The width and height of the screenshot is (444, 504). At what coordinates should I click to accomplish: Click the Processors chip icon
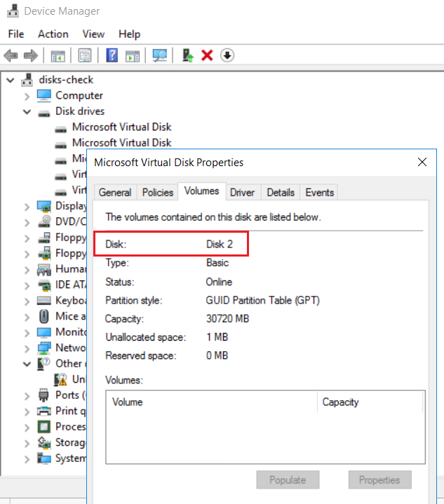point(44,427)
